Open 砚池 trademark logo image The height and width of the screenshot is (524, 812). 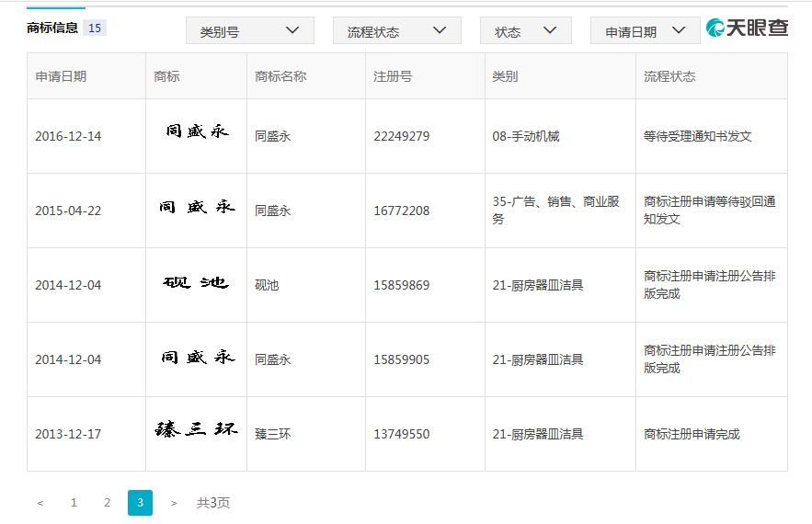point(196,282)
